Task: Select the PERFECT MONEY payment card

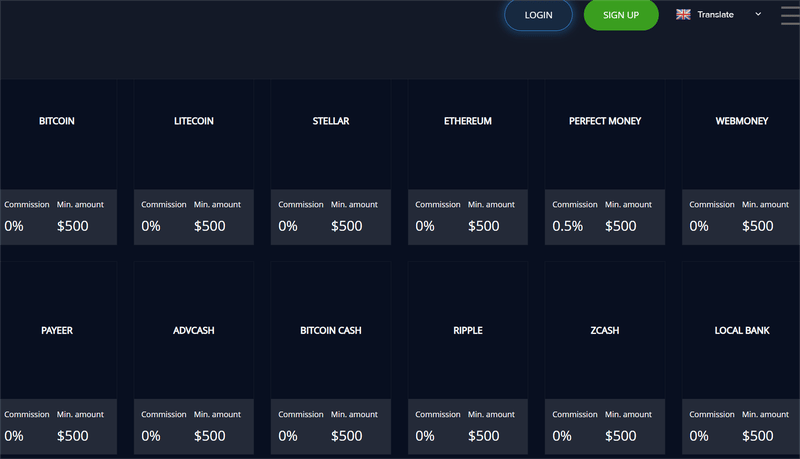Action: tap(605, 162)
